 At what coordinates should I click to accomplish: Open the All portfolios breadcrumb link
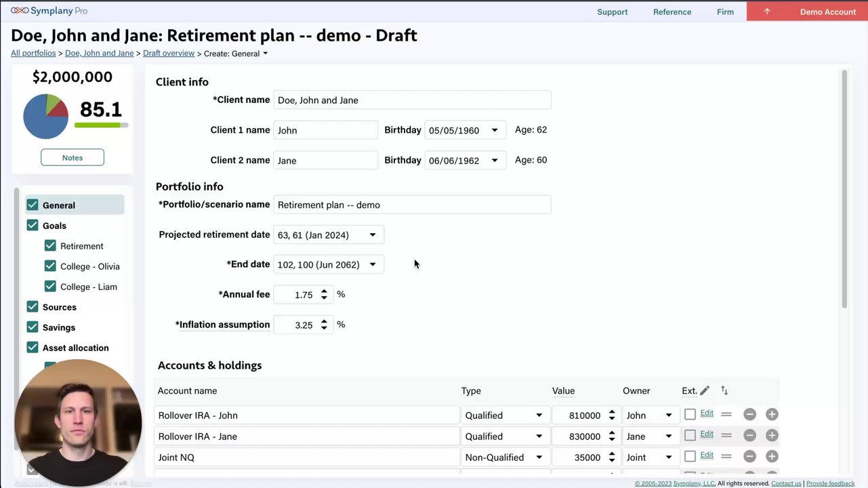pos(33,54)
